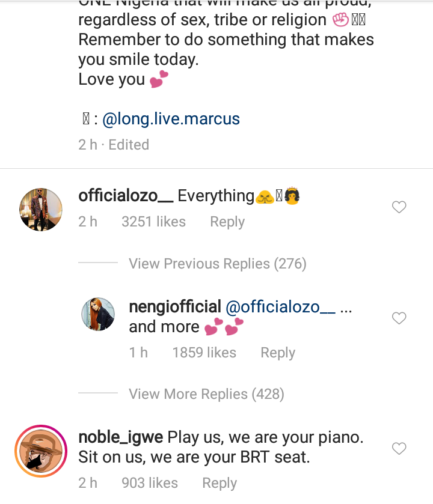
Task: Open nengiofficial's avatar photo
Action: coord(98,314)
